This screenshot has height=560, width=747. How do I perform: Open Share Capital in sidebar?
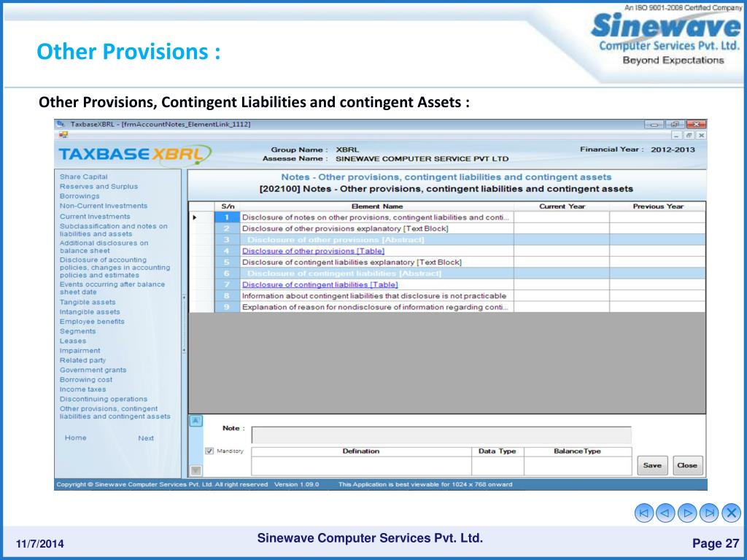(84, 176)
